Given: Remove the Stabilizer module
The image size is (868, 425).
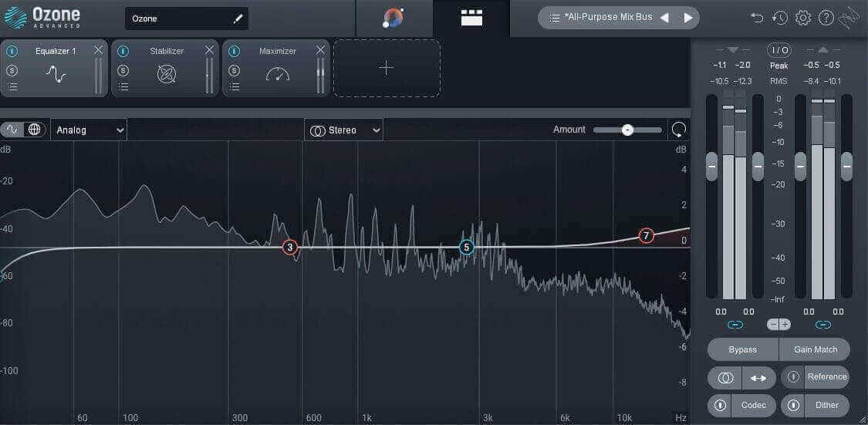Looking at the screenshot, I should tap(209, 50).
